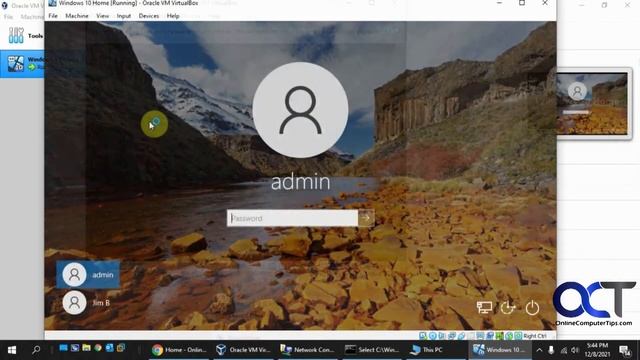Select the admin user account tile
Image resolution: width=640 pixels, height=360 pixels.
pyautogui.click(x=88, y=274)
